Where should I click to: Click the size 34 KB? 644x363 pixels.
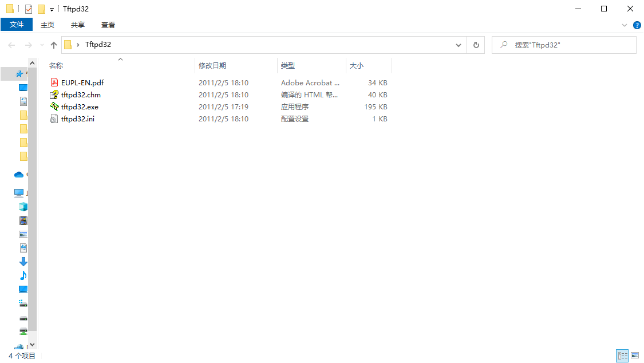(x=377, y=83)
